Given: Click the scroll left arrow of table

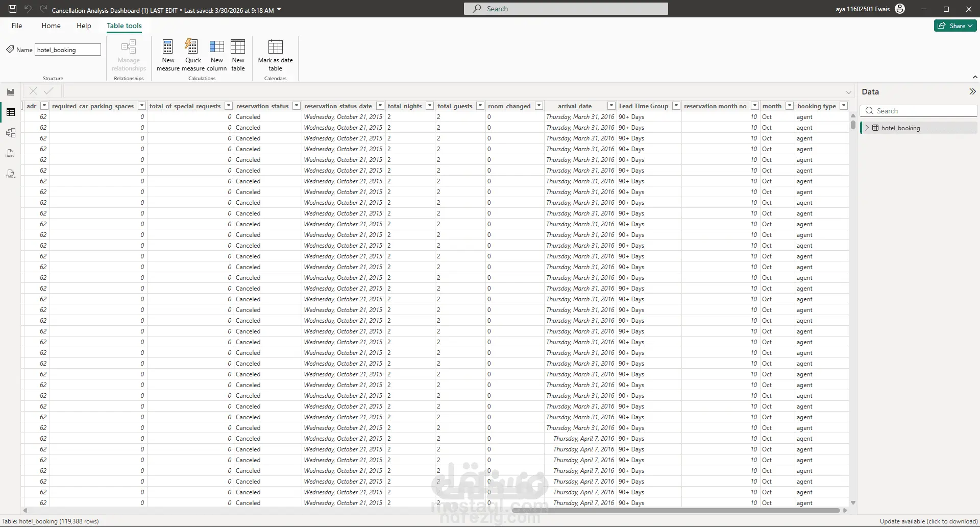Looking at the screenshot, I should (25, 510).
